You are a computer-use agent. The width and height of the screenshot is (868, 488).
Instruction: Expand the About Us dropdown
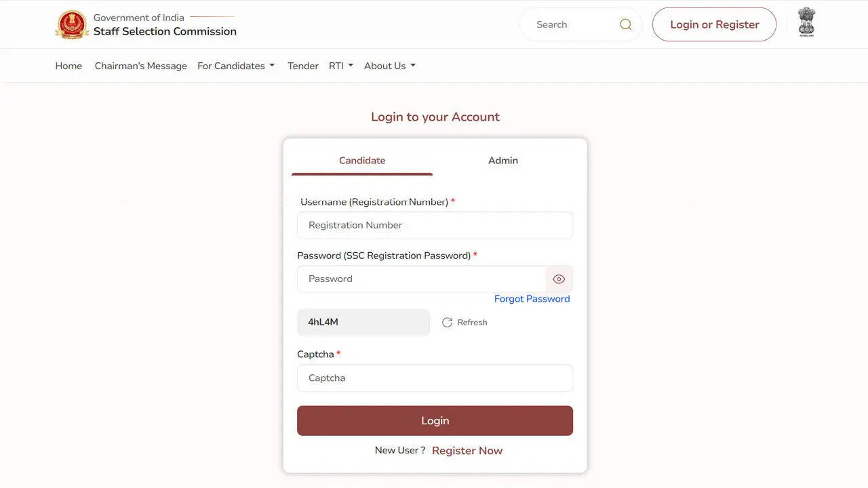pyautogui.click(x=389, y=65)
